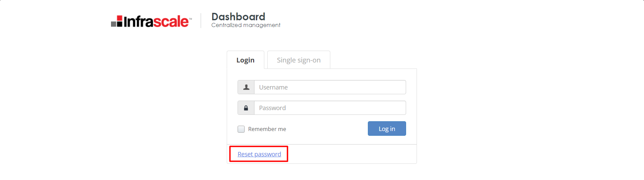644x180 pixels.
Task: Focus the Password input field
Action: pos(330,108)
